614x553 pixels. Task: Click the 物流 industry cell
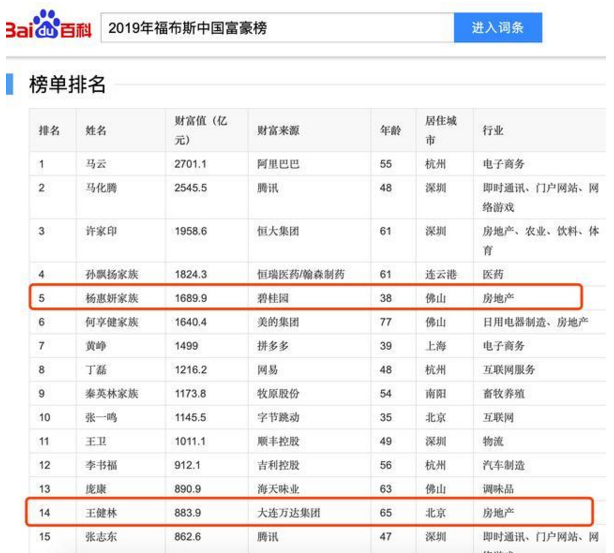493,441
